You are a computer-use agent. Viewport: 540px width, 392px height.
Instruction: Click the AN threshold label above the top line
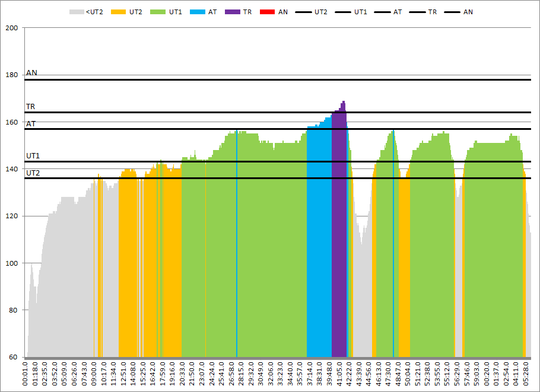click(31, 73)
